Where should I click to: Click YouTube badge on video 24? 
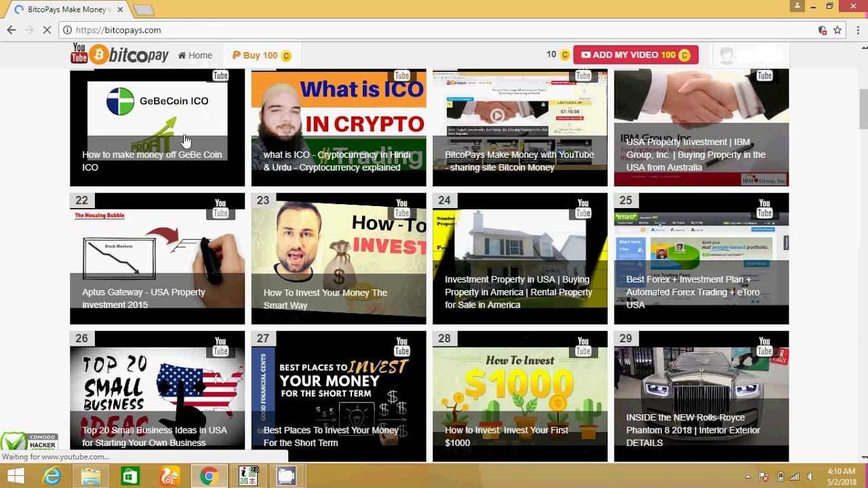pos(583,209)
